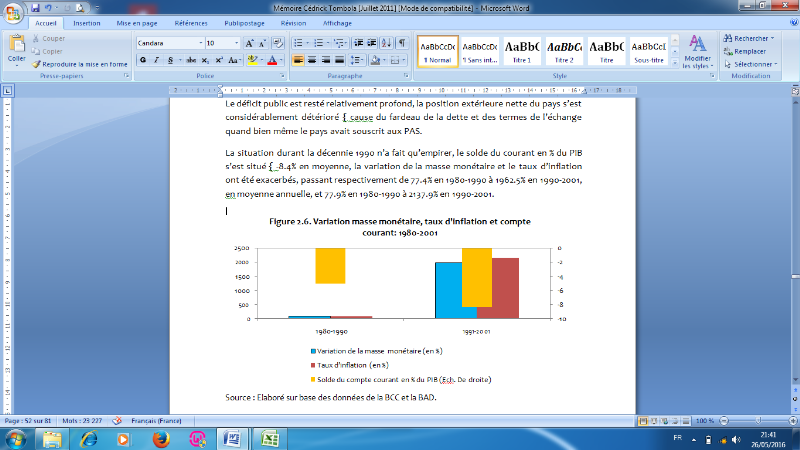This screenshot has width=800, height=450.
Task: Increase indent icon
Action: (372, 43)
